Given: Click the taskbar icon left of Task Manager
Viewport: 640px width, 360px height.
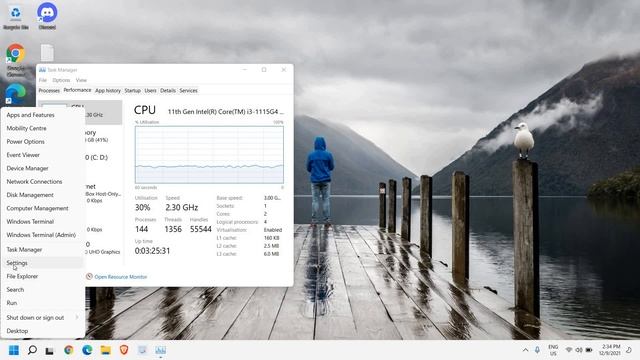Looking at the screenshot, I should pos(142,350).
